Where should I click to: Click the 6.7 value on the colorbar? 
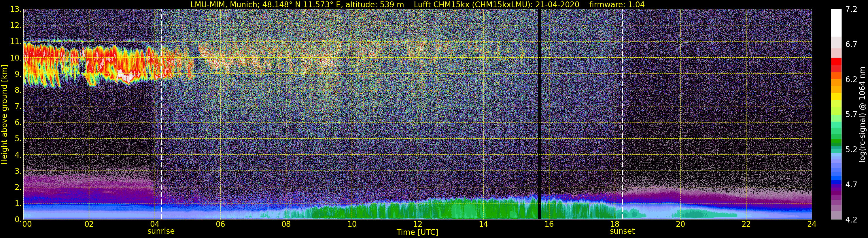pyautogui.click(x=851, y=44)
